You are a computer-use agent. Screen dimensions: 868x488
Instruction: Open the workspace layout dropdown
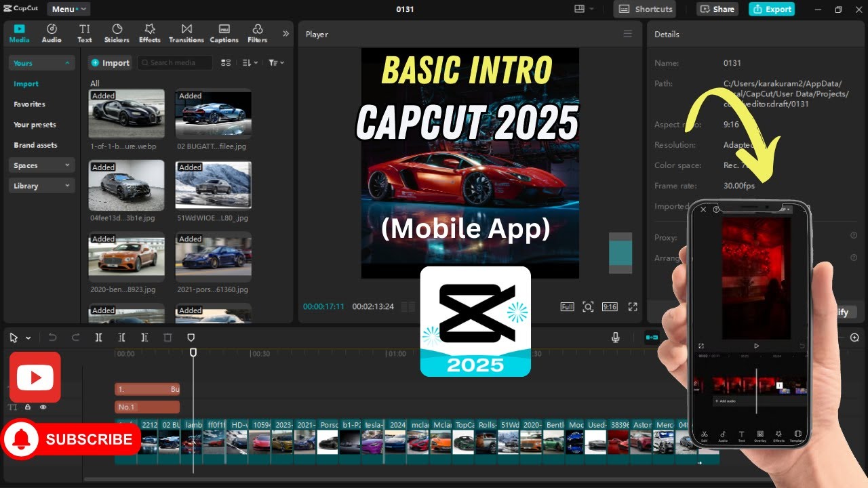(583, 9)
